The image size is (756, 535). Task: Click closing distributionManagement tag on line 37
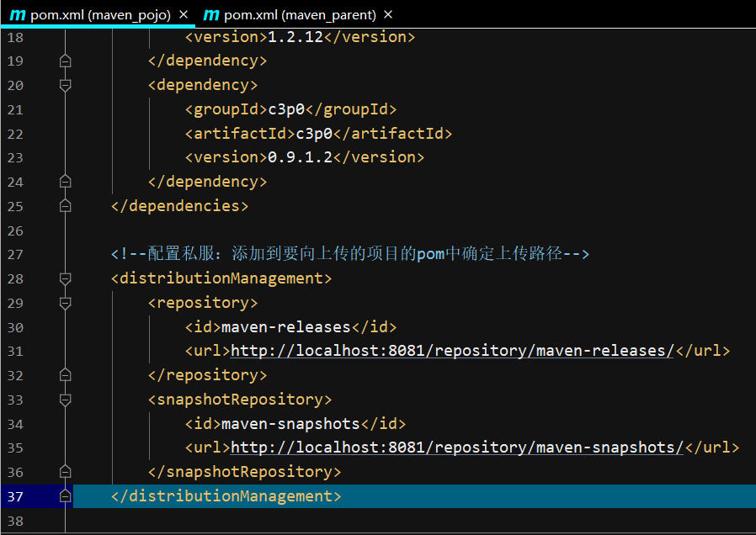[226, 496]
